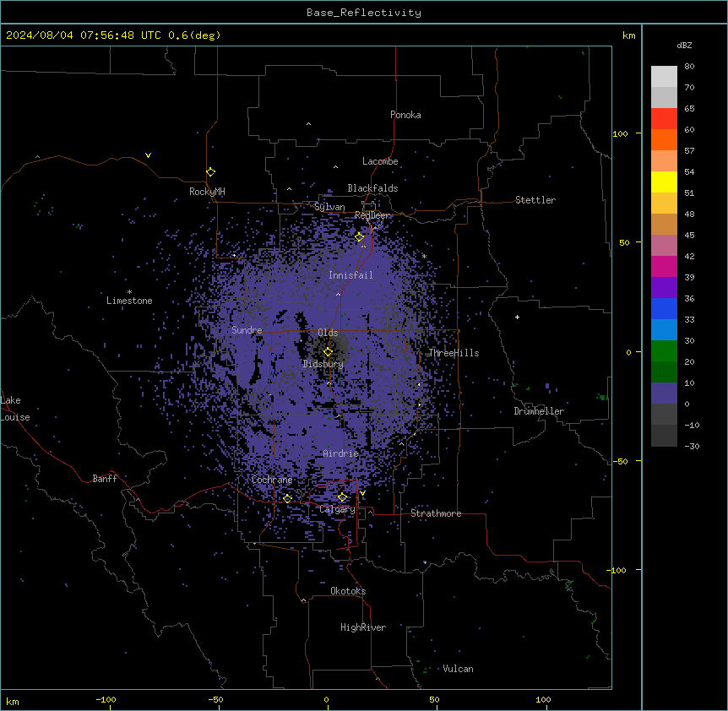The image size is (728, 711).
Task: Click the HighRiver label
Action: [x=363, y=627]
